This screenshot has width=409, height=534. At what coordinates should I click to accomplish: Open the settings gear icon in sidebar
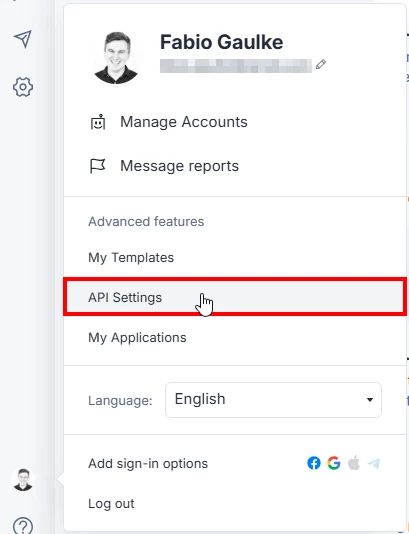[x=23, y=87]
